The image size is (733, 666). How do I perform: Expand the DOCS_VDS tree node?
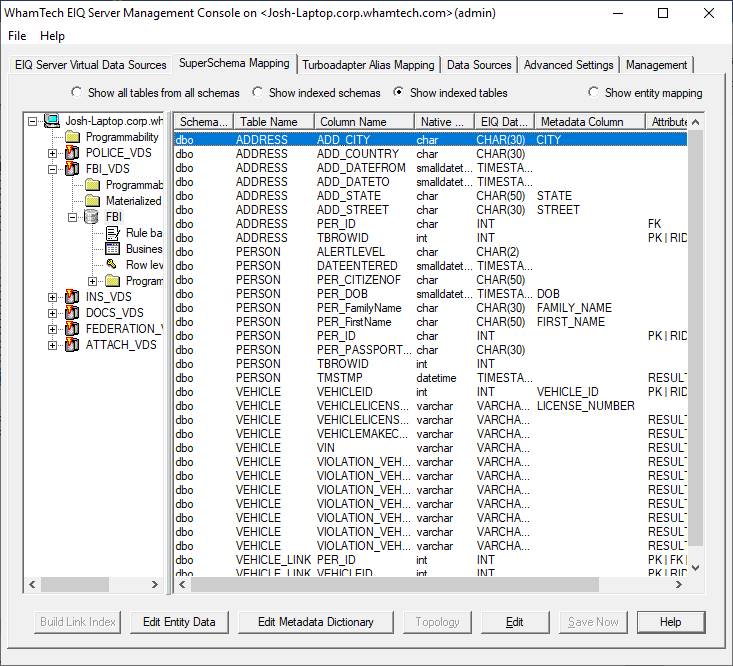[52, 313]
